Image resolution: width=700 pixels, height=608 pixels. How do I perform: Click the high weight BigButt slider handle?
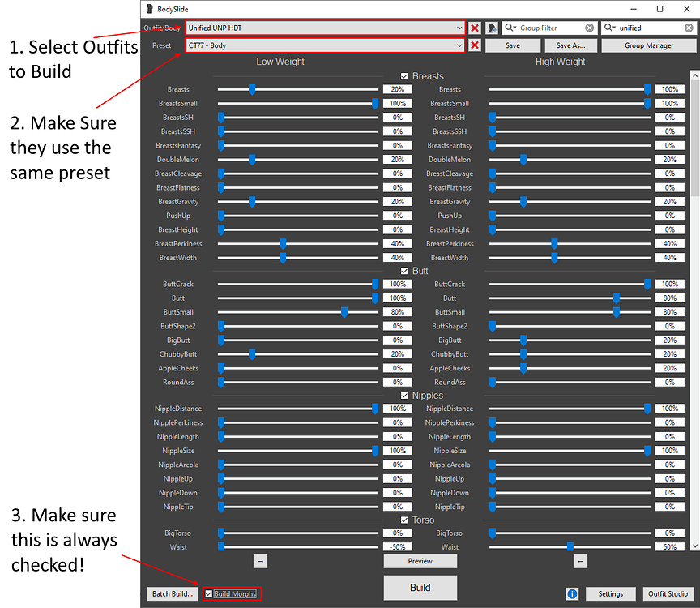click(x=523, y=340)
